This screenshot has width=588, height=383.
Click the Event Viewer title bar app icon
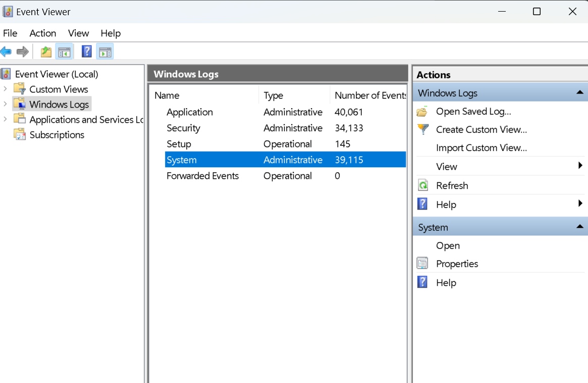coord(8,12)
